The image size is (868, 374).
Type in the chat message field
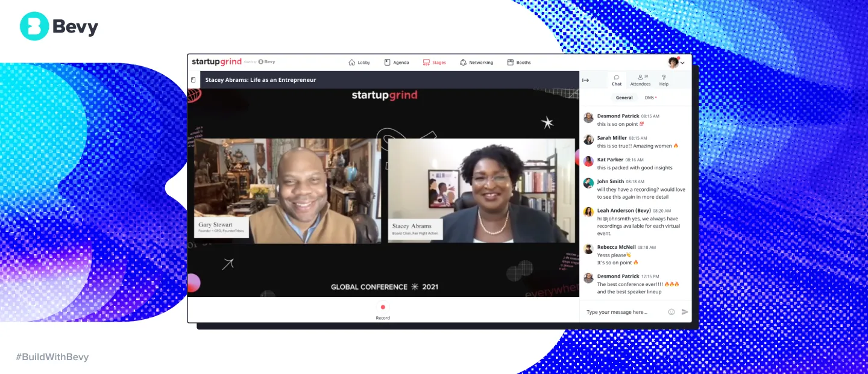tap(624, 312)
